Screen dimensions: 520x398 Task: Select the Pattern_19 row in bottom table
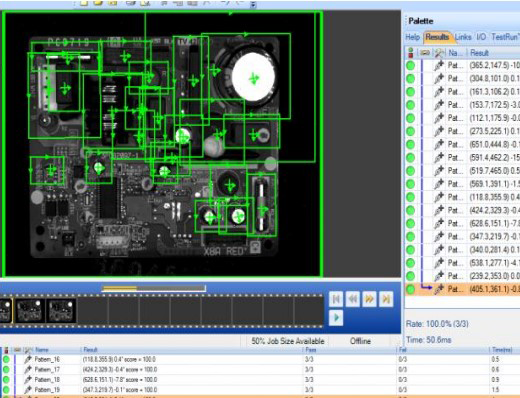pyautogui.click(x=260, y=389)
